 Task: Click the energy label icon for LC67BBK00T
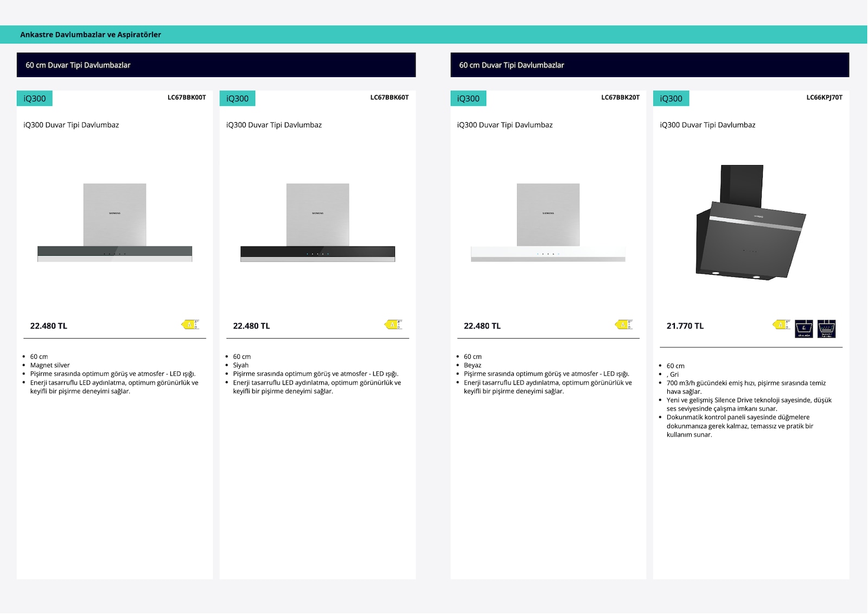point(190,325)
